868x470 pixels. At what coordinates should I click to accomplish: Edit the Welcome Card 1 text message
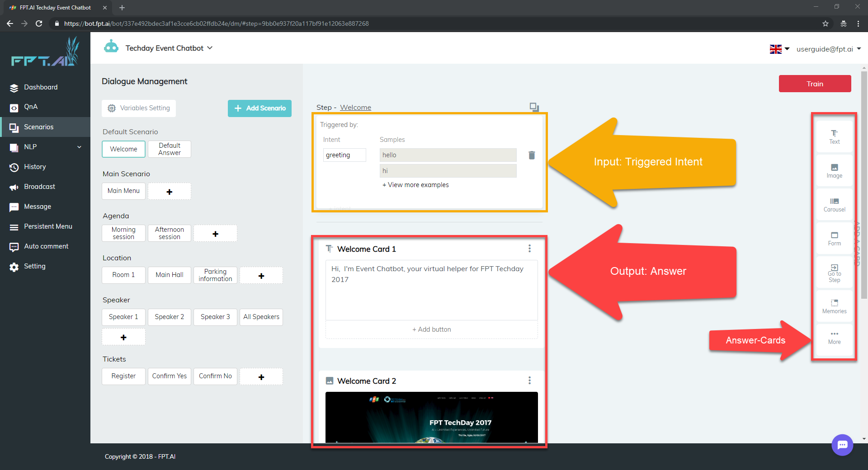click(x=432, y=290)
